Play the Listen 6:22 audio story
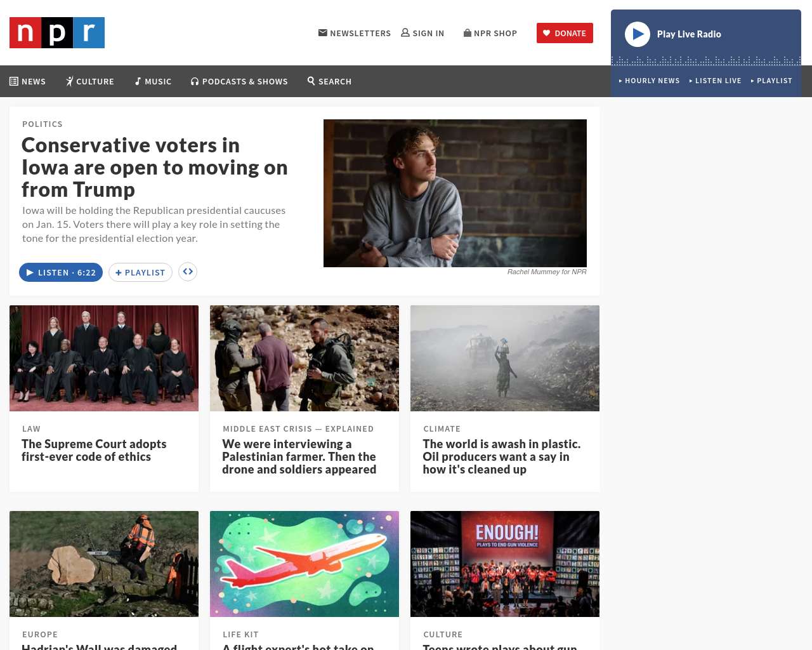This screenshot has width=812, height=650. click(x=61, y=272)
